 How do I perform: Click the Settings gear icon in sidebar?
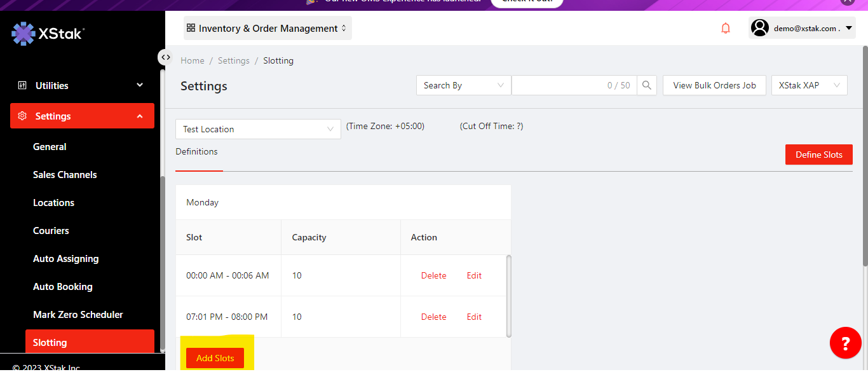pos(22,116)
